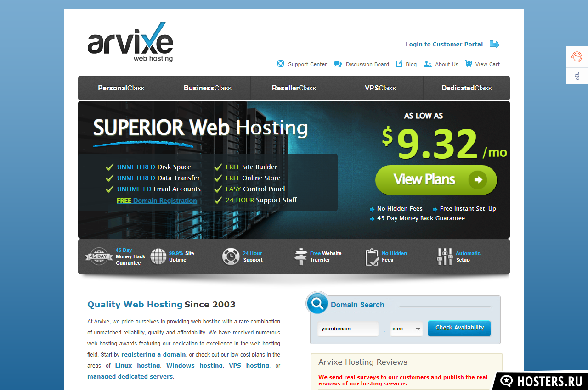Click the UNLIMITED Email Accounts feature text
588x390 pixels.
[x=158, y=189]
